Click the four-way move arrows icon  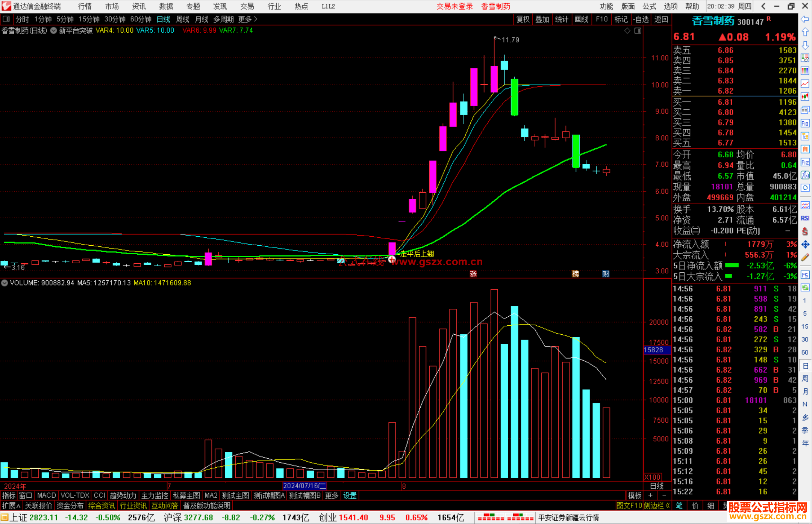805,245
